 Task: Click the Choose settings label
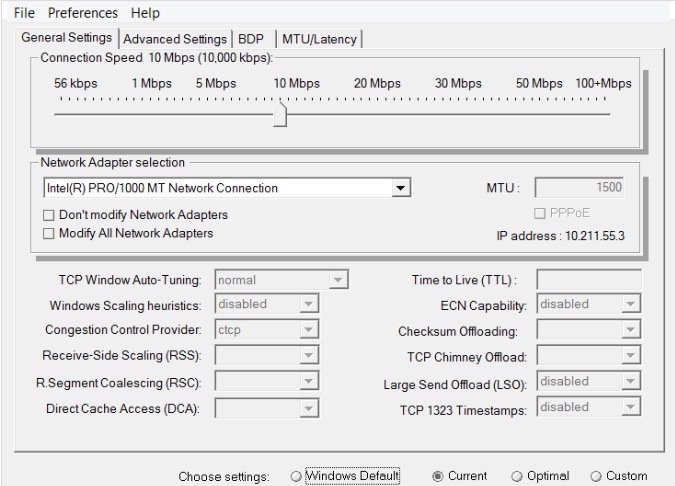[223, 477]
